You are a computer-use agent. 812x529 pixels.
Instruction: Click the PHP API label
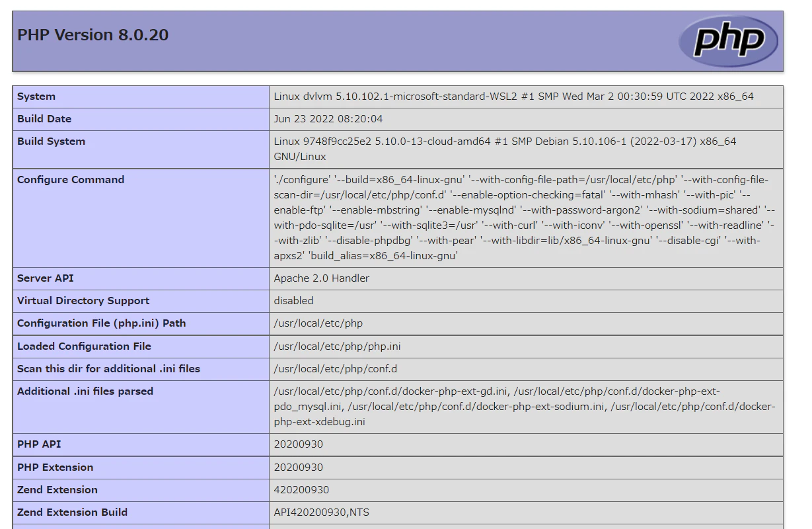point(39,444)
